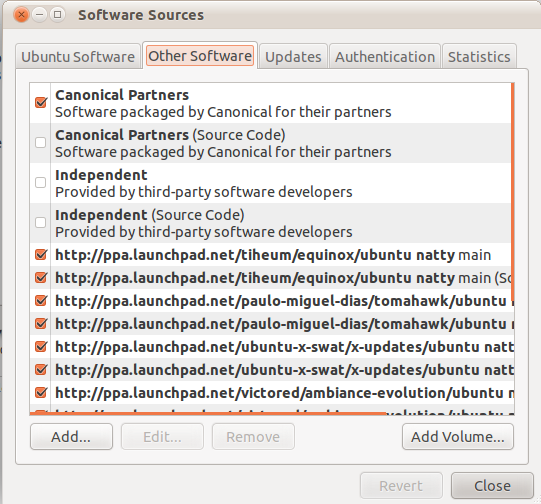This screenshot has width=541, height=504.
Task: Select the Canonical Partners row title
Action: [x=122, y=95]
